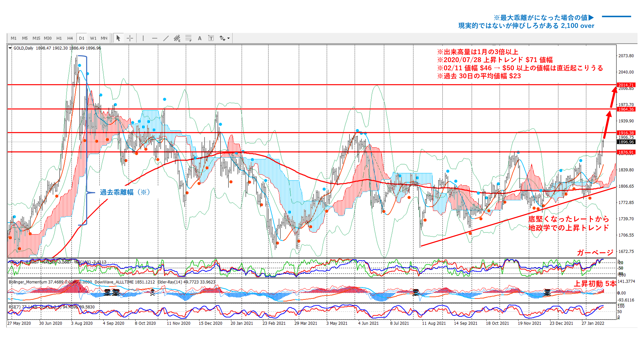Choose the text label tool
This screenshot has height=361, width=644.
211,38
